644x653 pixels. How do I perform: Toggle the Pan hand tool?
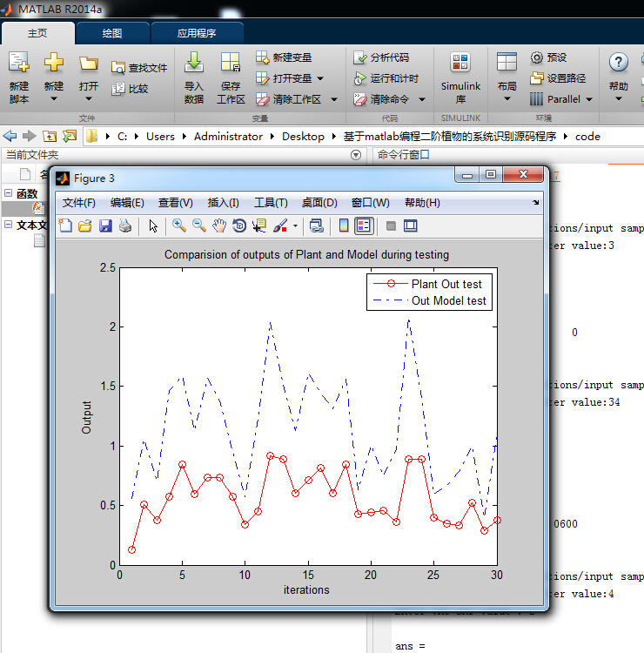pos(219,226)
